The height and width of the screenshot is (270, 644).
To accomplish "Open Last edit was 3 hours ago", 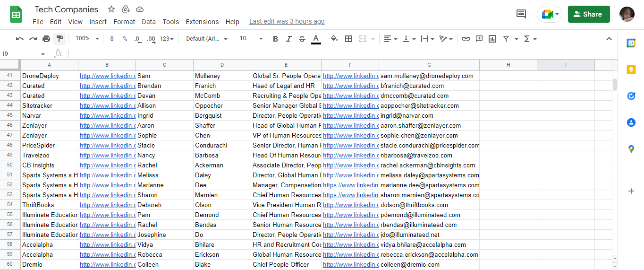I will pos(287,21).
